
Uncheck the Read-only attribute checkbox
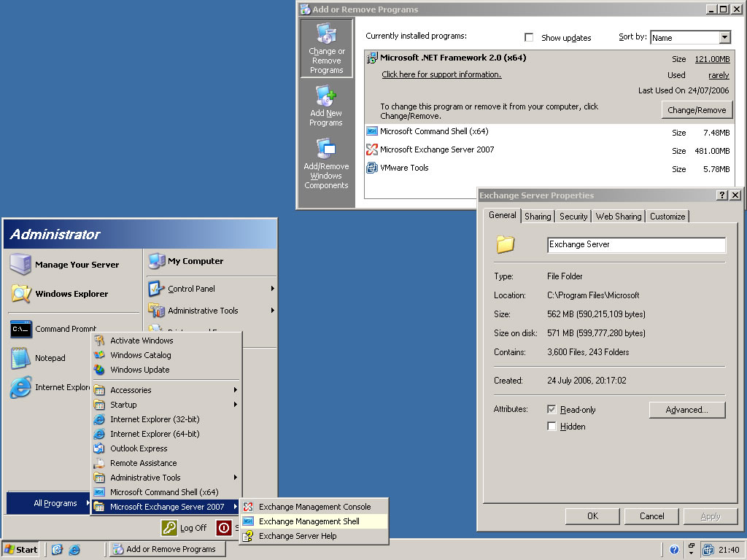pyautogui.click(x=551, y=410)
